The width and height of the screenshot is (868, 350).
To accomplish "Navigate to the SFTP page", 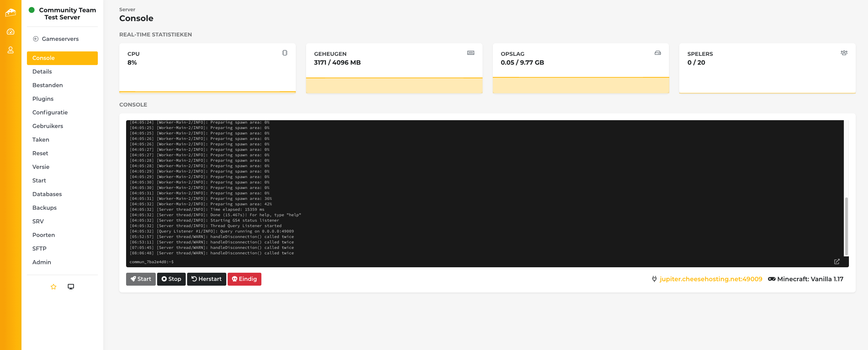I will coord(40,249).
